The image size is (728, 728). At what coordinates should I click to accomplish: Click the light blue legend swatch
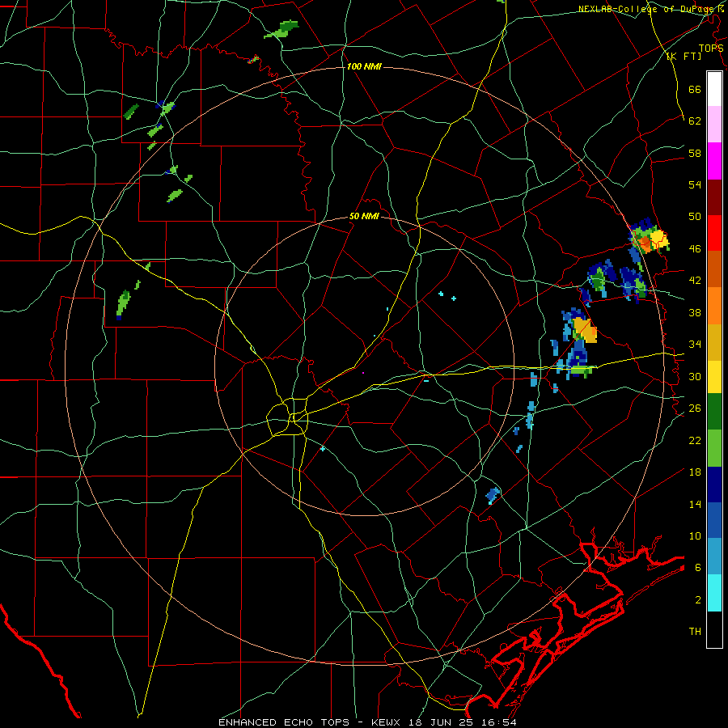(x=714, y=557)
